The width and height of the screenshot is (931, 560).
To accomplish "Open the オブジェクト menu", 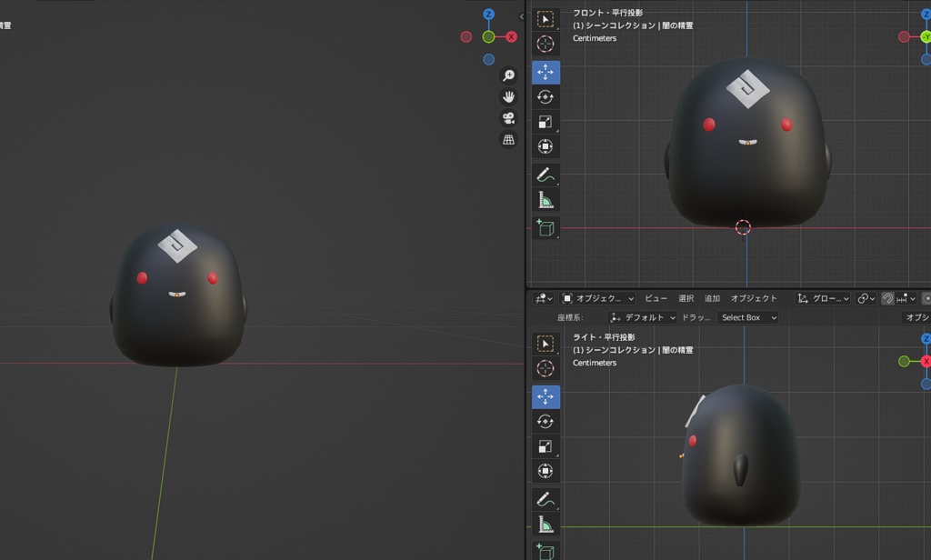I will pyautogui.click(x=754, y=299).
